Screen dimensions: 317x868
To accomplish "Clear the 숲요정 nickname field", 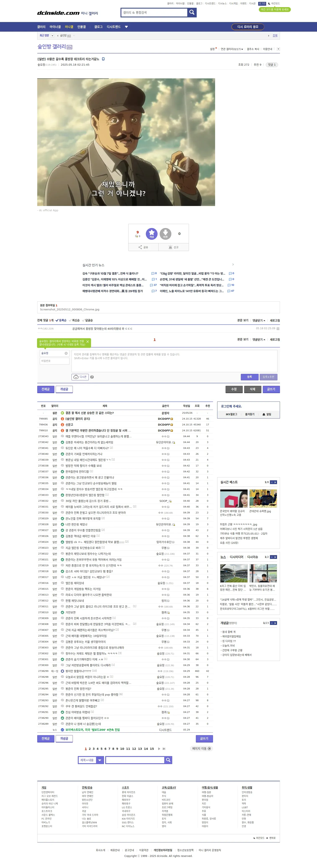I will pos(66,354).
